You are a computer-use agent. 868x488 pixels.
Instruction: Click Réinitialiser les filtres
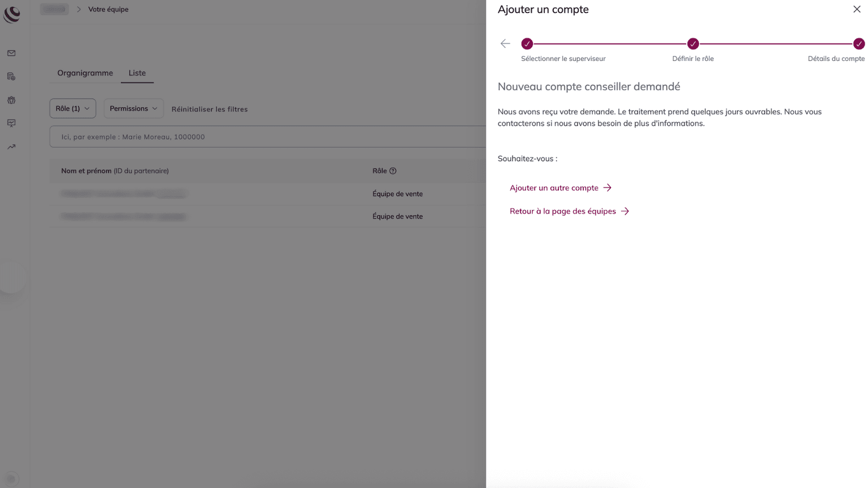click(210, 109)
